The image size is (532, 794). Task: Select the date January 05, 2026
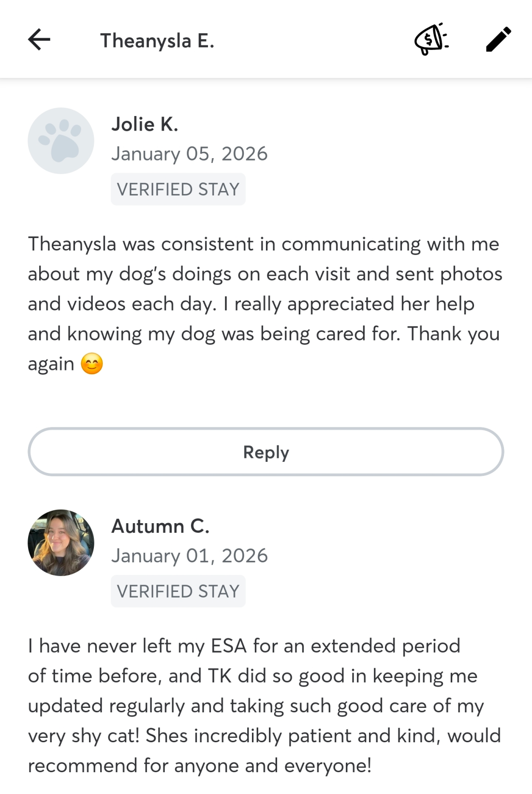click(189, 154)
